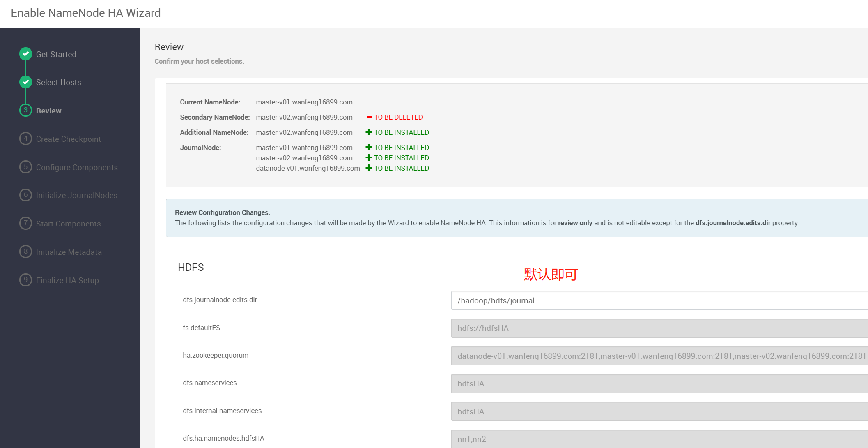Click the step 3 Review circle icon
868x448 pixels.
[x=25, y=110]
